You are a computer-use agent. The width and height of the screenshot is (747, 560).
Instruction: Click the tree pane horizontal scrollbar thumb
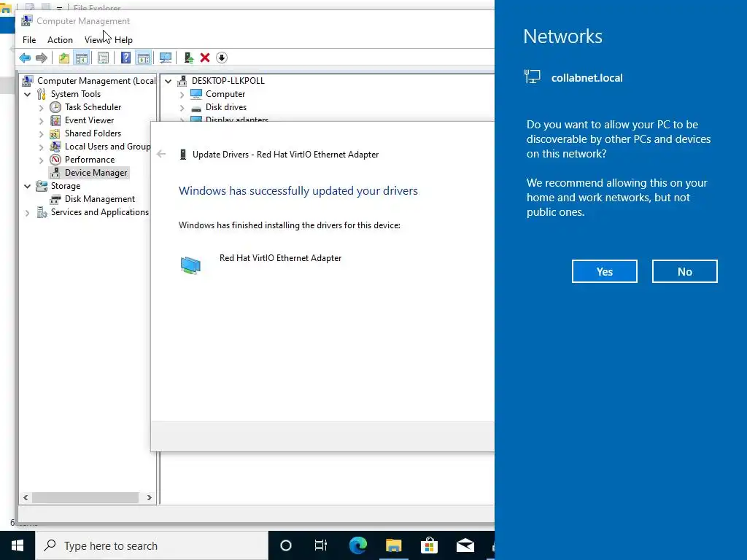85,497
